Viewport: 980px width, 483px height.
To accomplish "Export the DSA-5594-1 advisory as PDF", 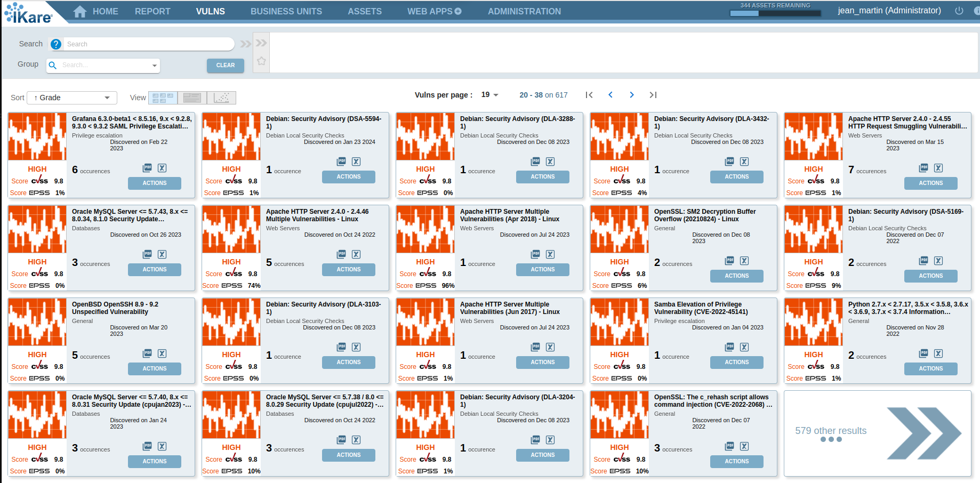I will [341, 162].
